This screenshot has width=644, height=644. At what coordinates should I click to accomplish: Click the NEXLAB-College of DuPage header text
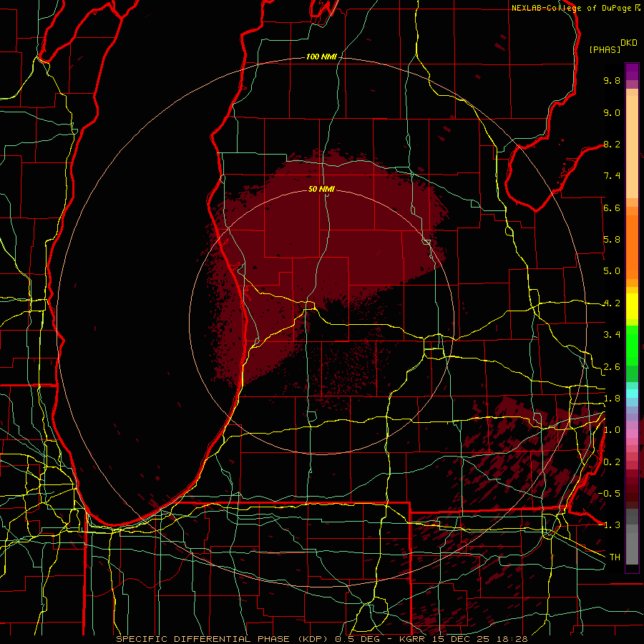tap(571, 8)
